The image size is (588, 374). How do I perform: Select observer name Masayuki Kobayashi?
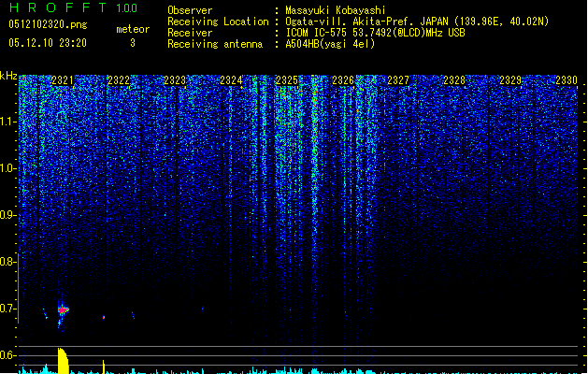click(x=336, y=10)
